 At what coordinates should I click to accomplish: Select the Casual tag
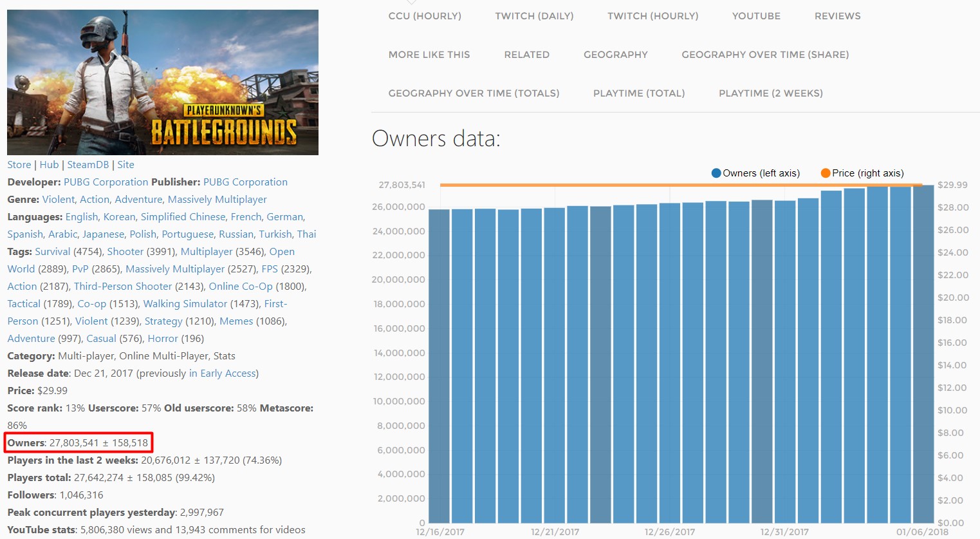pos(101,339)
